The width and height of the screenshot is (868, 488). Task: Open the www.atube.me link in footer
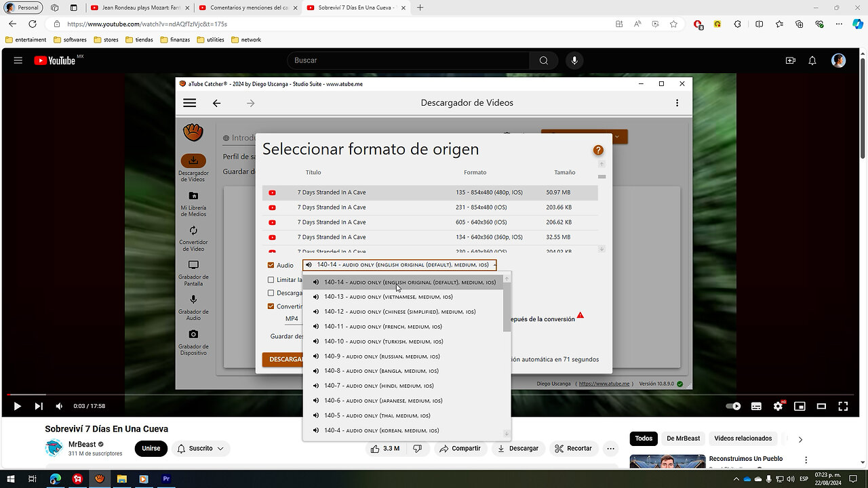coord(604,384)
